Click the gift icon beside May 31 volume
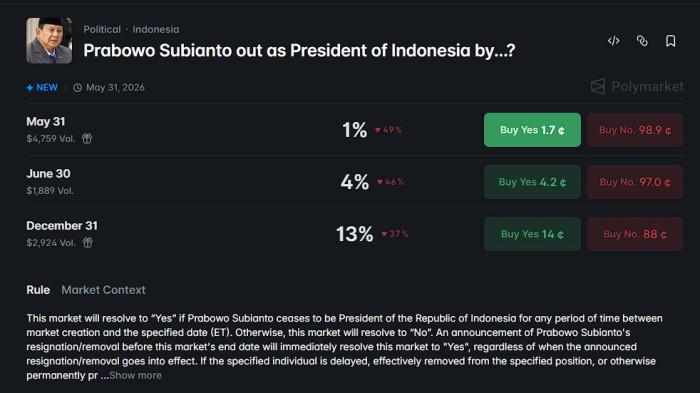Viewport: 700px width, 393px height. click(x=87, y=138)
